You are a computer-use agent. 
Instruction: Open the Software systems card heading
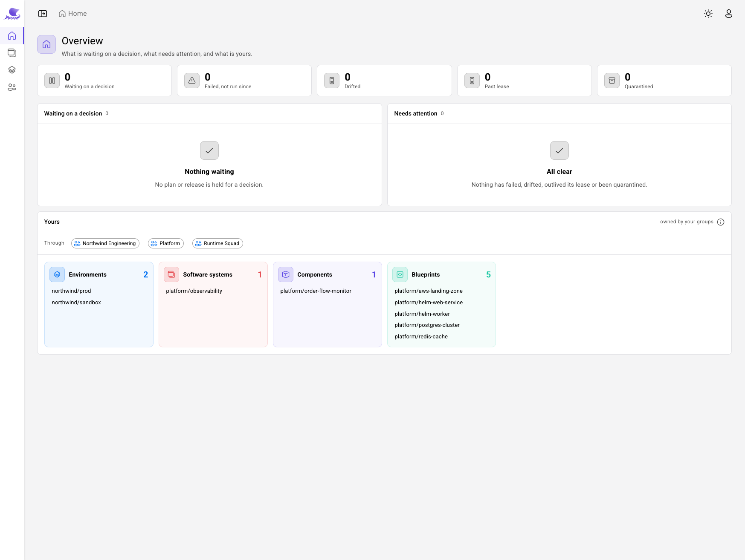208,274
